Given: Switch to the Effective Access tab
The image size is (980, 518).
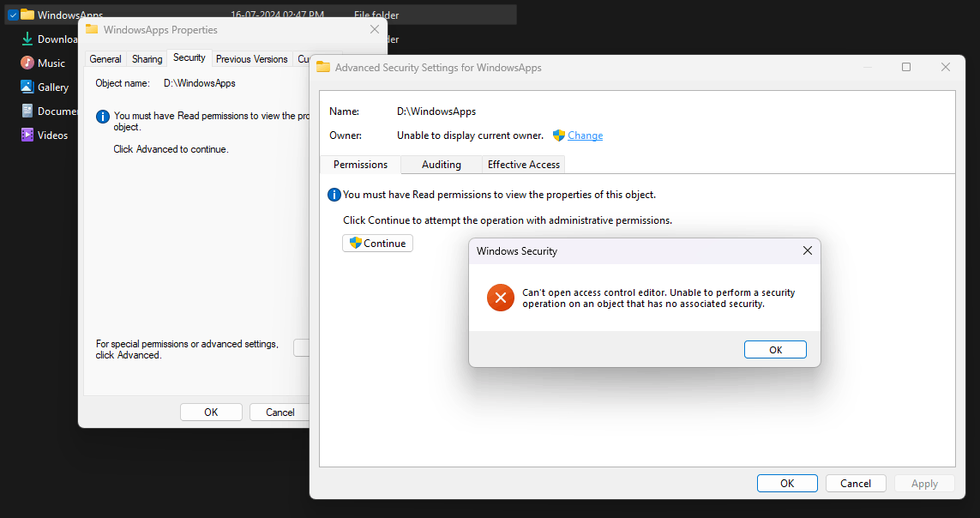Looking at the screenshot, I should point(524,165).
